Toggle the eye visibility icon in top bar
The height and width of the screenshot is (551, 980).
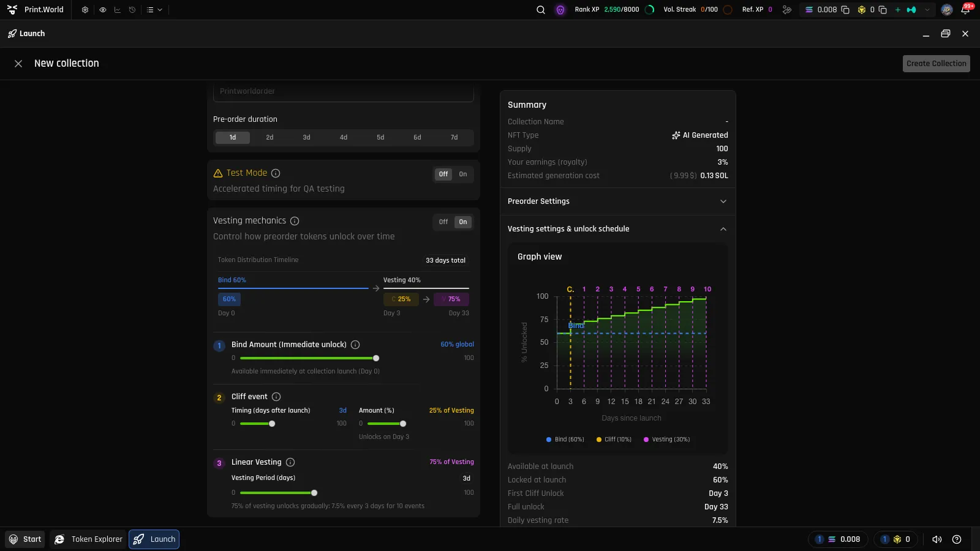[102, 10]
